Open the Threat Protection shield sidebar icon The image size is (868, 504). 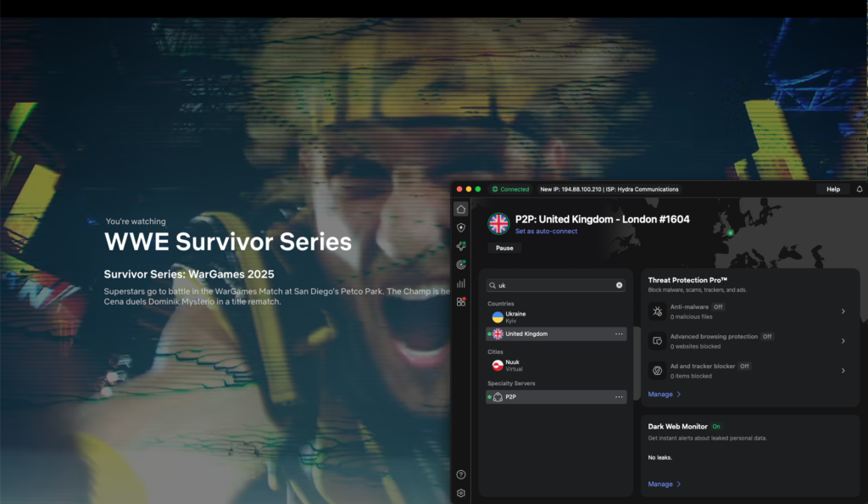click(x=460, y=227)
